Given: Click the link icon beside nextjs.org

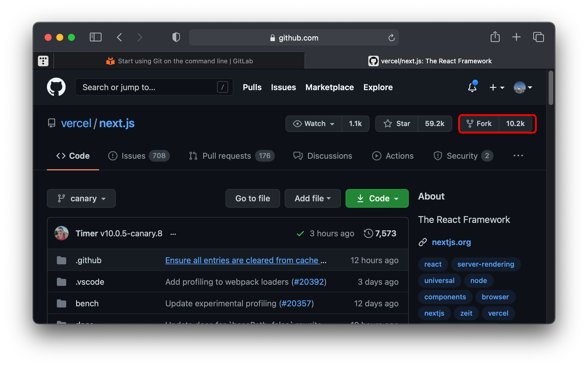Looking at the screenshot, I should coord(423,242).
